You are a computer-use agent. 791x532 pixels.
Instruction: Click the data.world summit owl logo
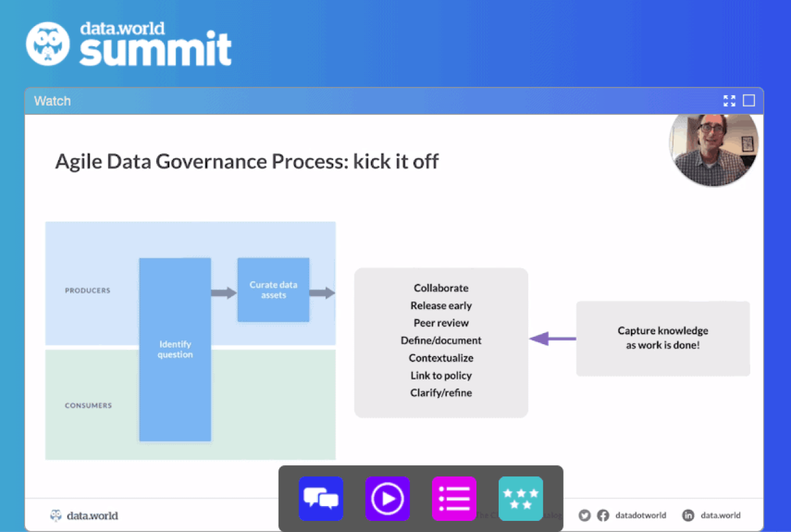48,44
